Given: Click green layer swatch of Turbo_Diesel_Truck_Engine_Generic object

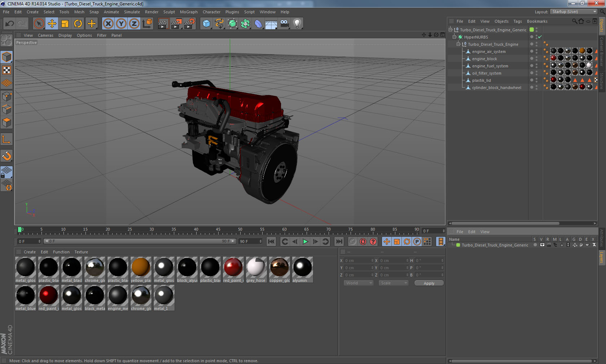Looking at the screenshot, I should click(x=532, y=30).
